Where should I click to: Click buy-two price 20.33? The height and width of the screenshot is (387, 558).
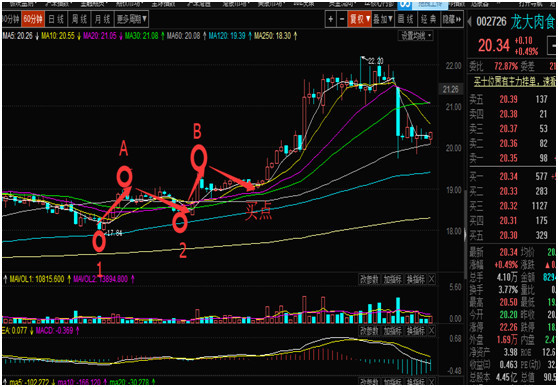pos(509,191)
